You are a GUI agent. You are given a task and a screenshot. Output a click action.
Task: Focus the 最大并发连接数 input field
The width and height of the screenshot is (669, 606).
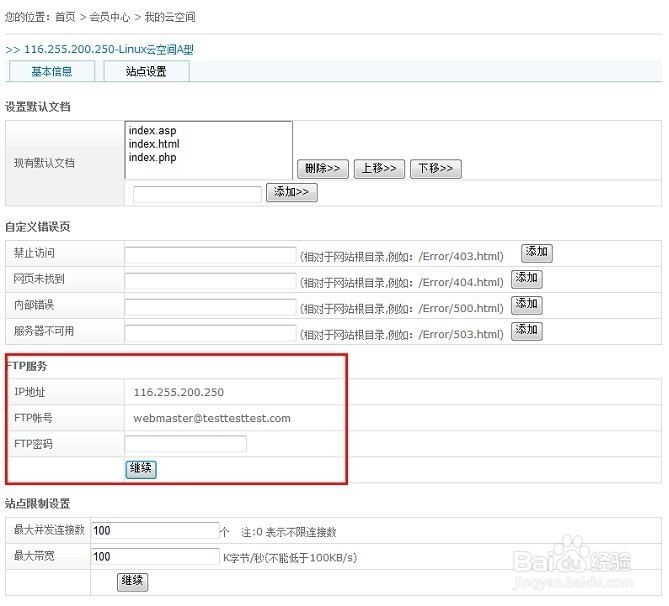tap(155, 530)
